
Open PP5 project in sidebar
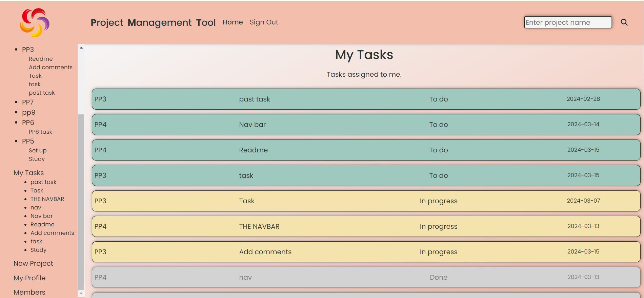[28, 141]
